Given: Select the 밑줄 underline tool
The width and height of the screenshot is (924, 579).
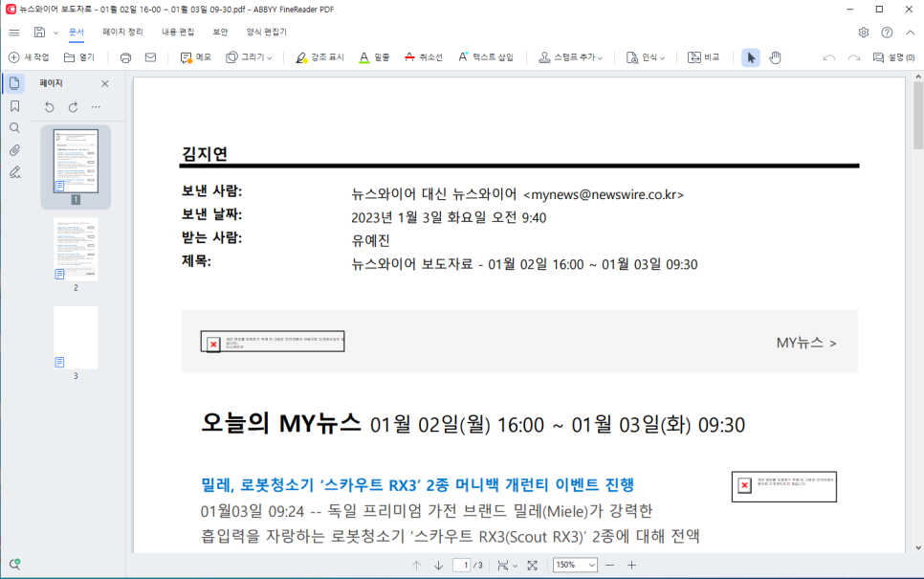Looking at the screenshot, I should [374, 57].
